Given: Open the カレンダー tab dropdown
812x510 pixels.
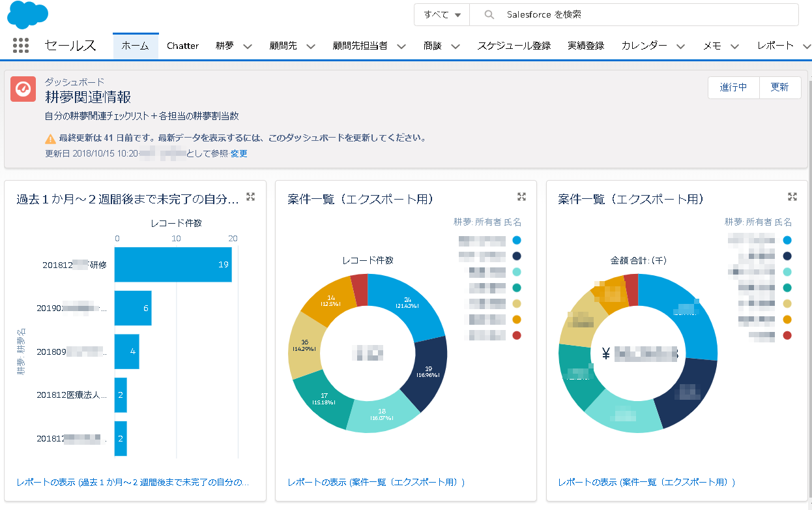Looking at the screenshot, I should coord(680,46).
